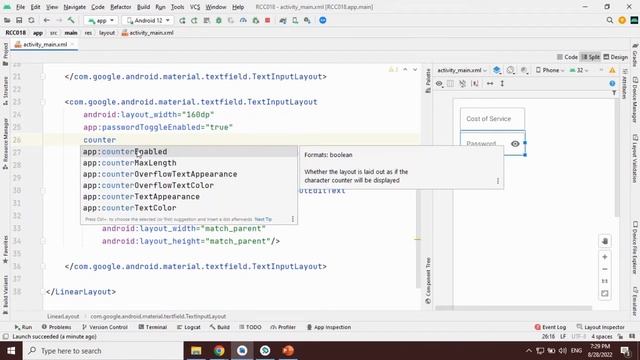This screenshot has width=640, height=360.
Task: Click the Next Tip link in the popup
Action: tap(263, 219)
